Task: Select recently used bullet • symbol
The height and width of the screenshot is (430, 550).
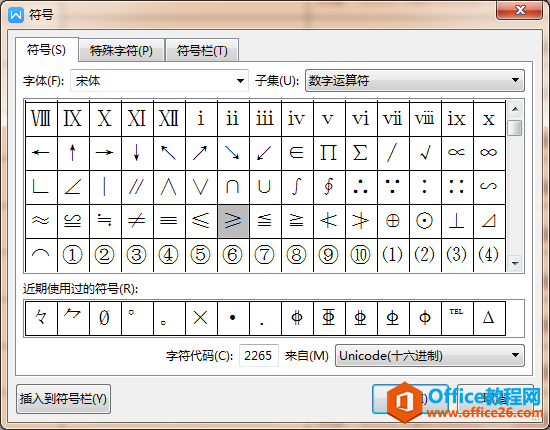Action: pos(233,318)
